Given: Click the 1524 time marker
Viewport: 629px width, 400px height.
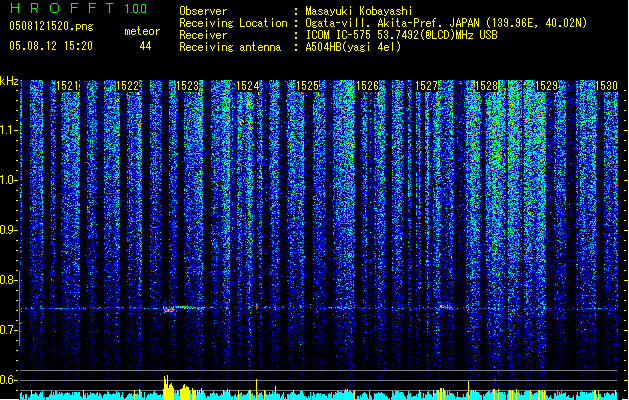Looking at the screenshot, I should coord(248,86).
